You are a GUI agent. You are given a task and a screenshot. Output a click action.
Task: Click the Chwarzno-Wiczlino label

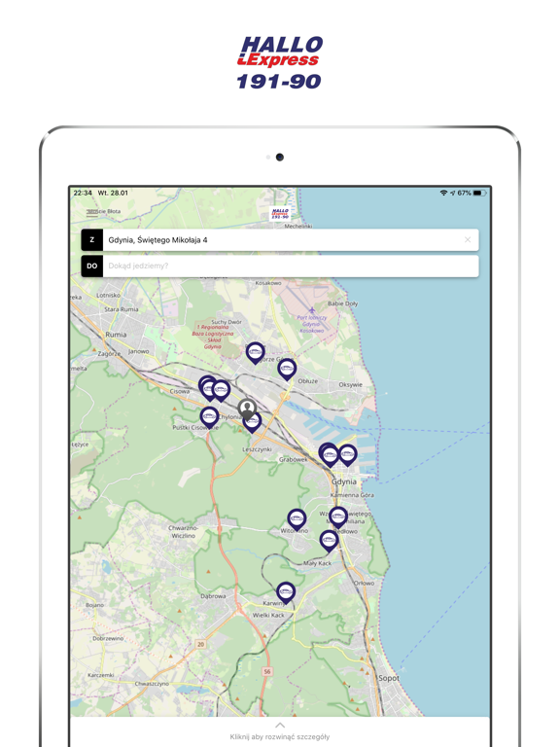coord(183,532)
